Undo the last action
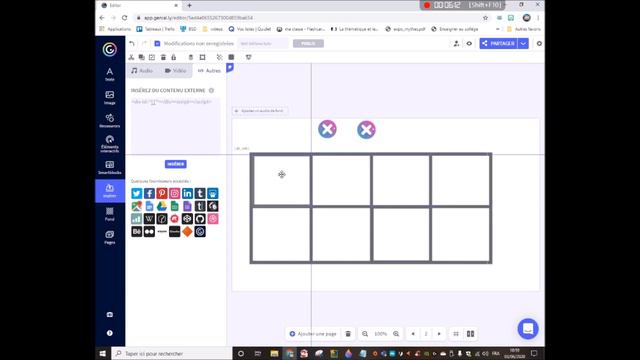The image size is (640, 360). [x=132, y=43]
